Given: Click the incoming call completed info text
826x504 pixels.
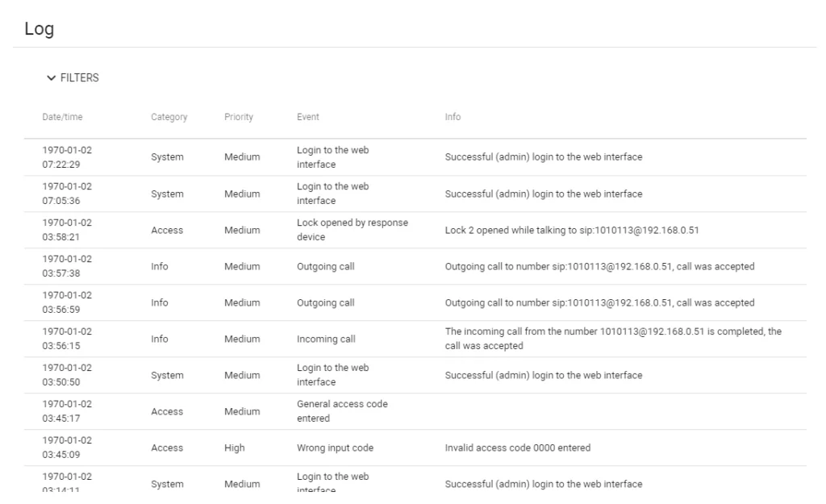Looking at the screenshot, I should pos(613,339).
